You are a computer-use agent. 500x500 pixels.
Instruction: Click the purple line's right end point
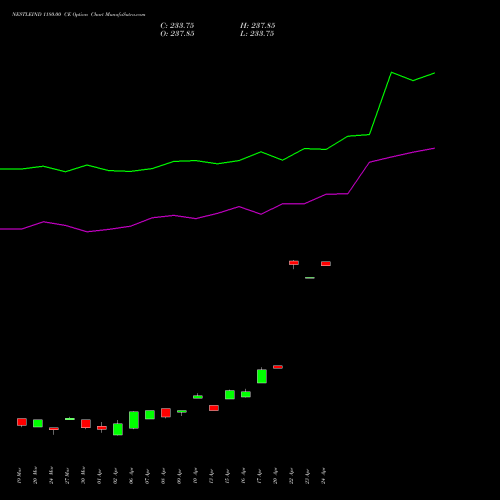pyautogui.click(x=435, y=148)
